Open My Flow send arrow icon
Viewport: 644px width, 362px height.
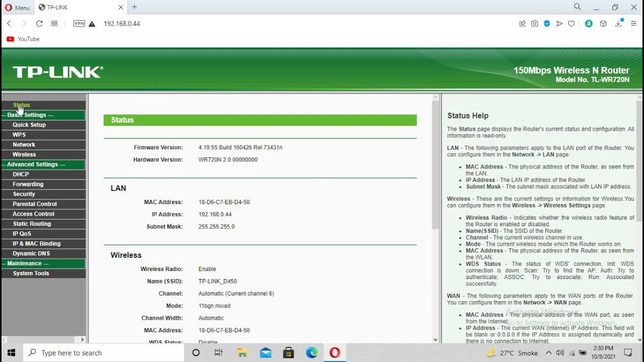point(559,24)
